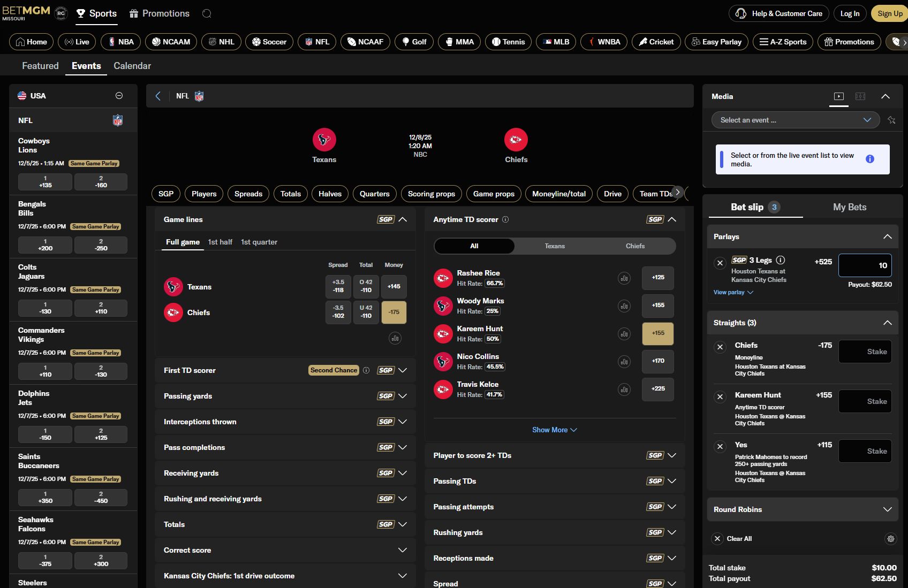The width and height of the screenshot is (908, 588).
Task: Click the Anytime TD scorer info icon
Action: (x=505, y=219)
